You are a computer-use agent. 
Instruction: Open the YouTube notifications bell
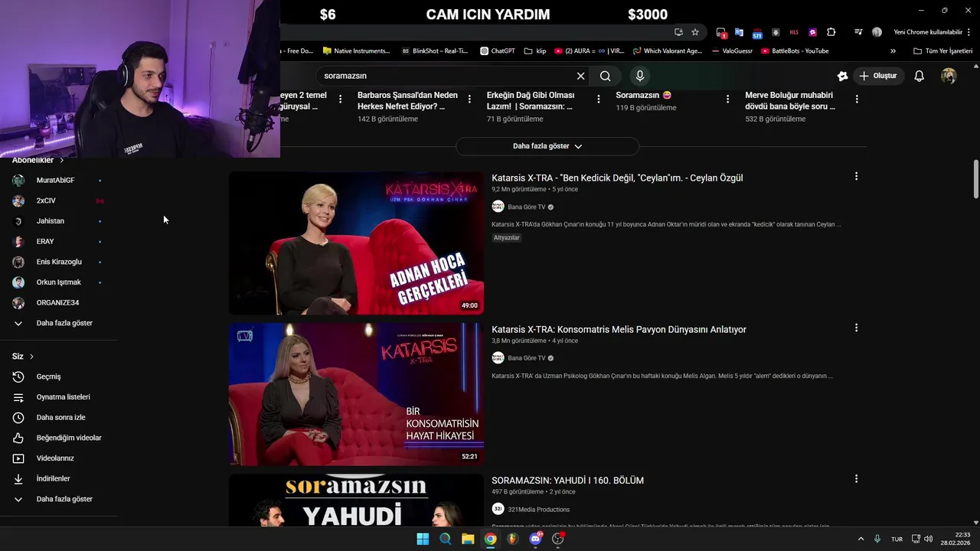[919, 76]
